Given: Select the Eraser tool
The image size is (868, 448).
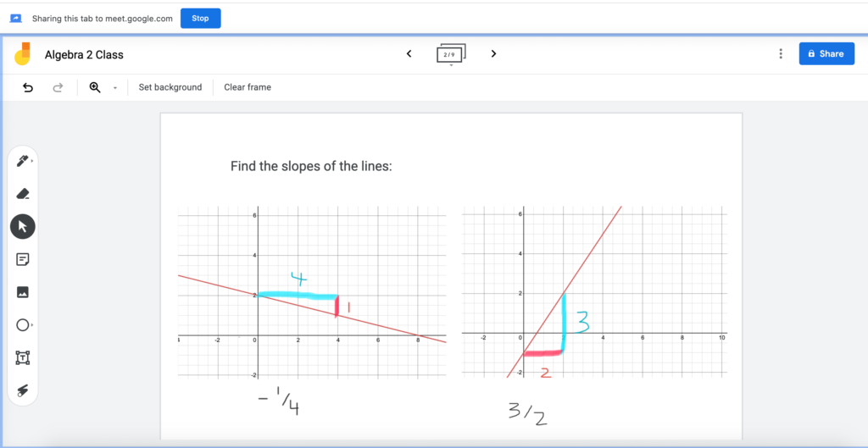Looking at the screenshot, I should pos(23,194).
